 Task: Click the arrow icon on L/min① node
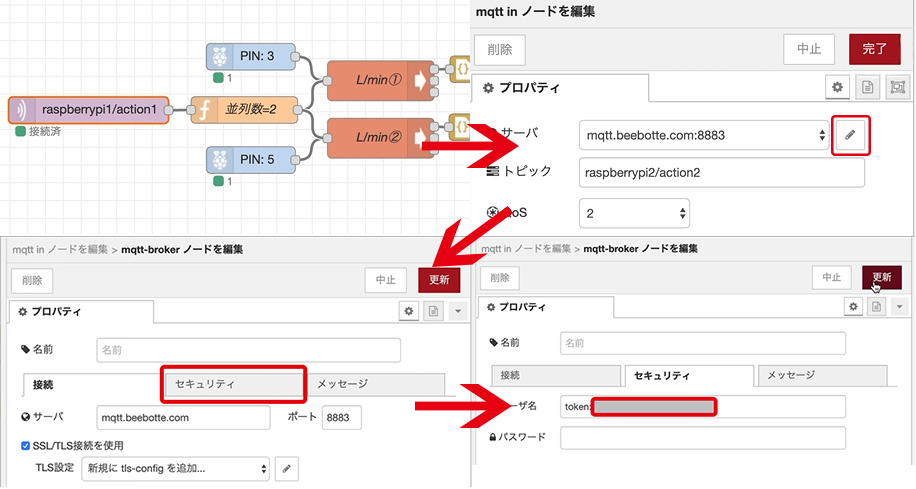(421, 81)
